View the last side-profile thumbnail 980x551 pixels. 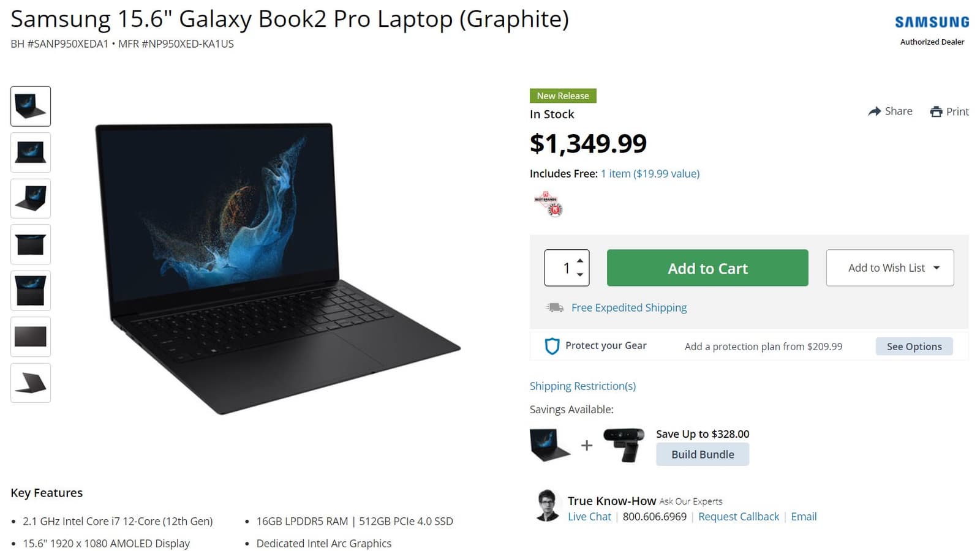31,383
